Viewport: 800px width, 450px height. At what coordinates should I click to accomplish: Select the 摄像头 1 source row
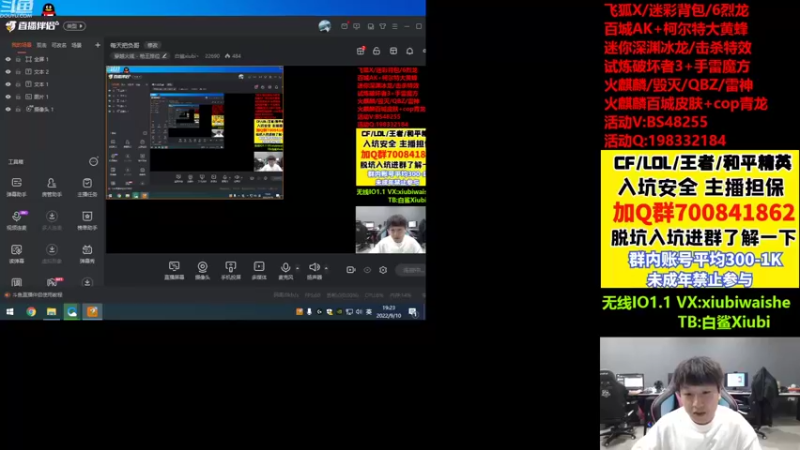point(53,109)
